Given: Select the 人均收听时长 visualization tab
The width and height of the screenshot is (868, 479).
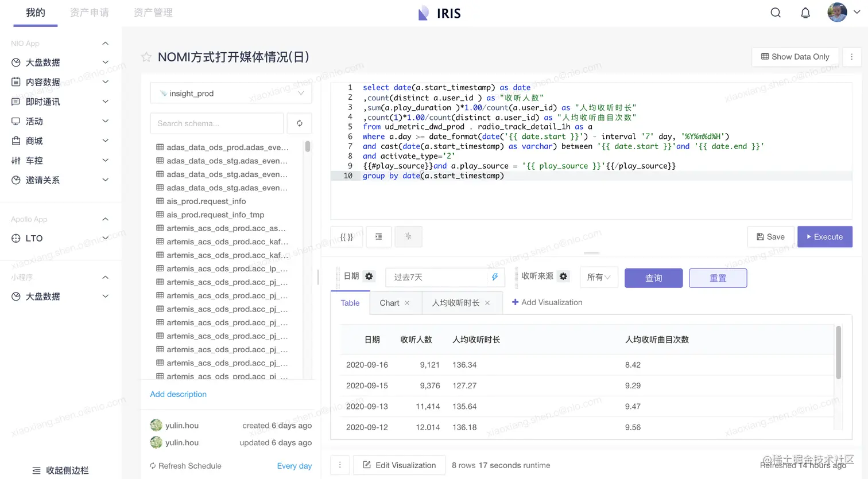Looking at the screenshot, I should (456, 303).
